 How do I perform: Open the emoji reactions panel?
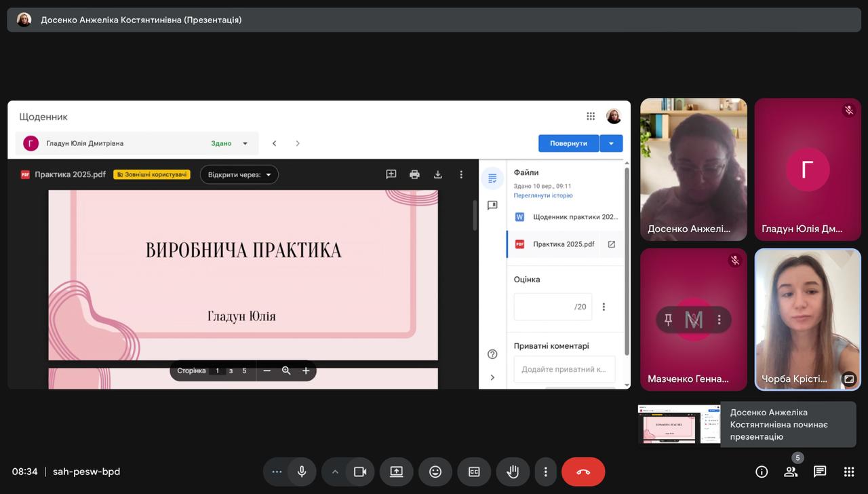point(435,472)
